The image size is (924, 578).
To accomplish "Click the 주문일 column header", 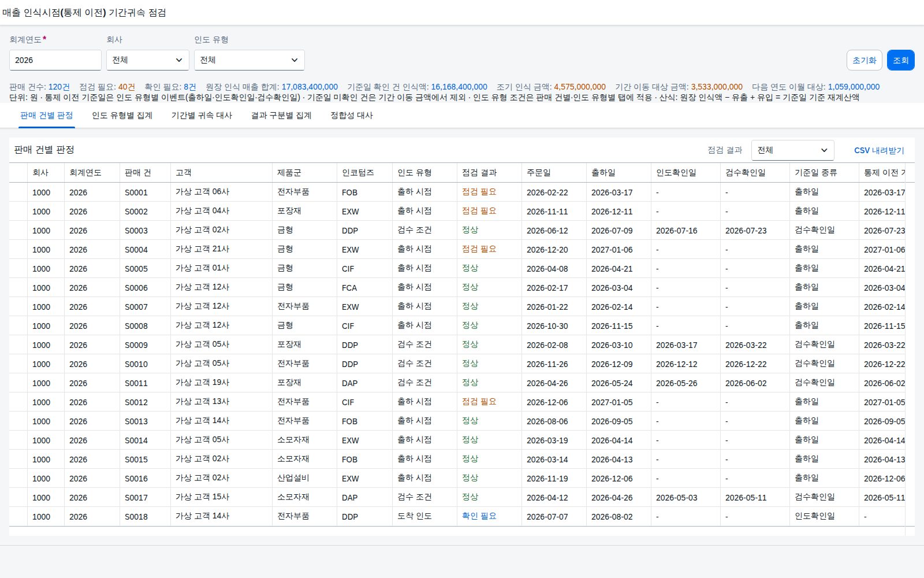I will pos(554,173).
